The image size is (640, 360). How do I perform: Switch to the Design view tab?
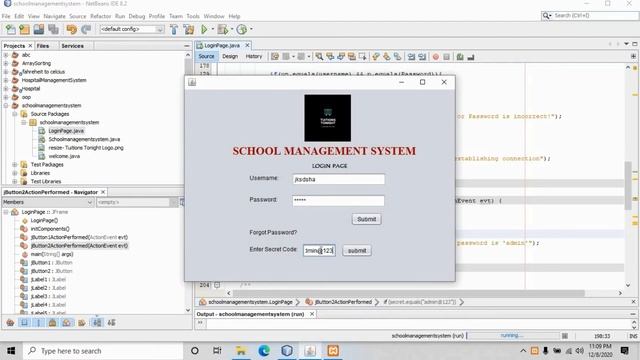coord(230,56)
